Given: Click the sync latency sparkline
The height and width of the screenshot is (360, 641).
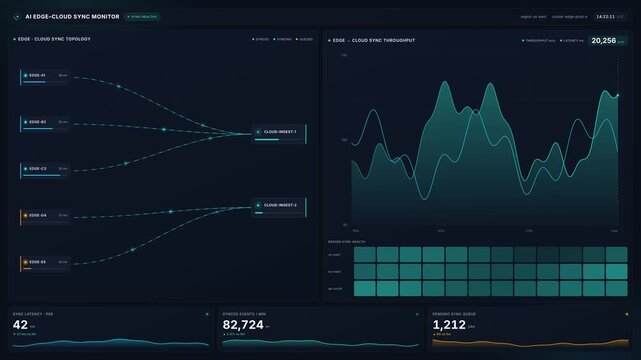Looking at the screenshot, I should coord(111,343).
